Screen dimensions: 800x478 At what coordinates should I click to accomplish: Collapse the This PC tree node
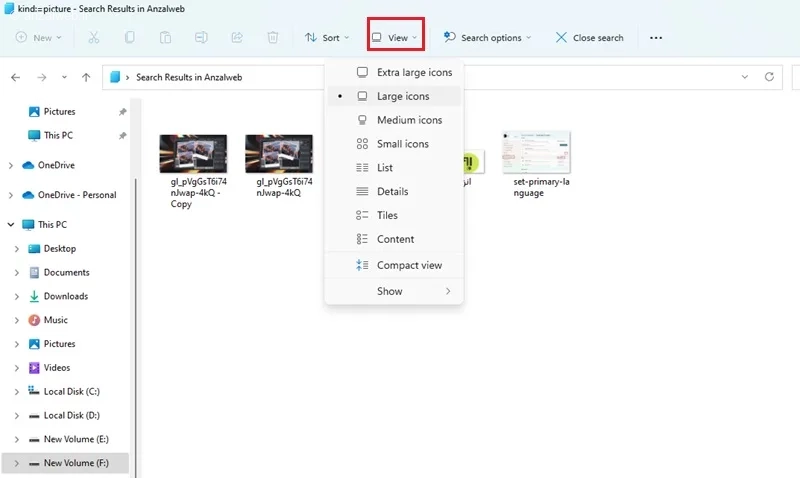tap(11, 224)
